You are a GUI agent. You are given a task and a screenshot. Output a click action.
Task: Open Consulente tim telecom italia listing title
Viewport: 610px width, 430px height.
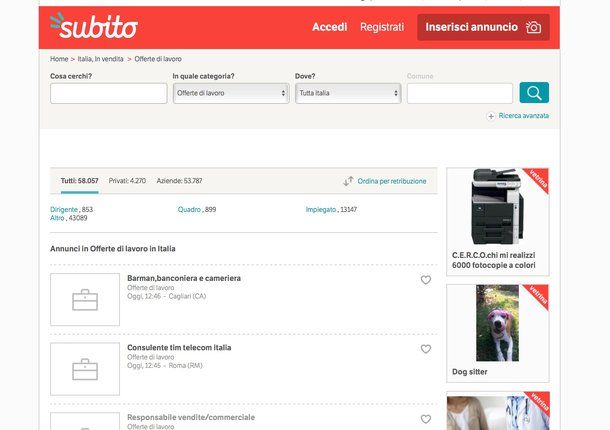[179, 348]
